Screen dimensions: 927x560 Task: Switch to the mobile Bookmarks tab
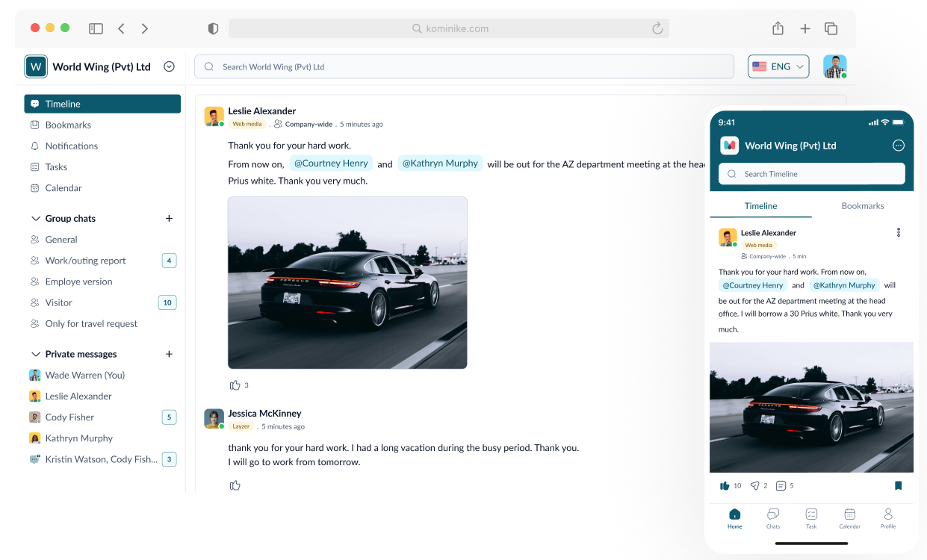tap(863, 206)
